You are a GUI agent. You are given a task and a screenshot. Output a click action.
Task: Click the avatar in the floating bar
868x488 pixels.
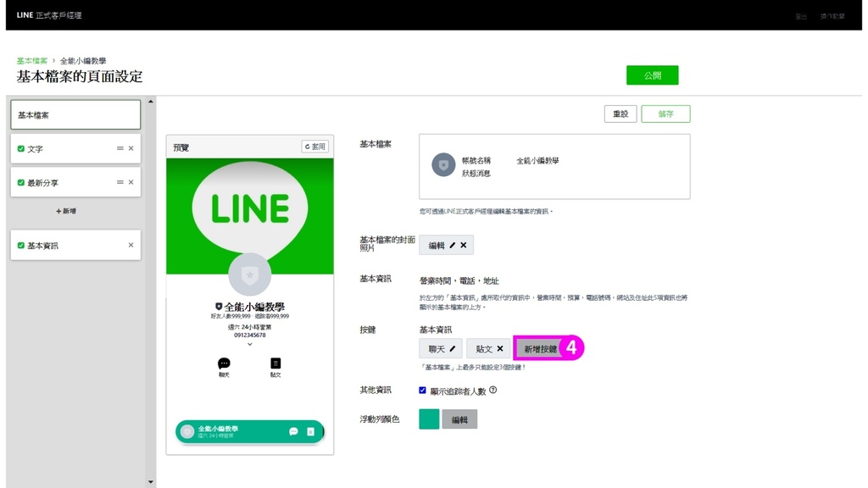pos(187,431)
